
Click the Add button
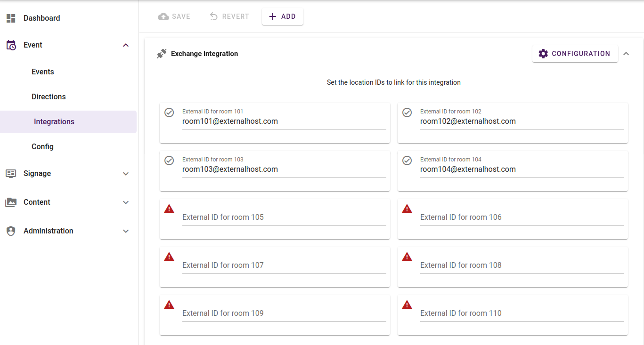[283, 16]
